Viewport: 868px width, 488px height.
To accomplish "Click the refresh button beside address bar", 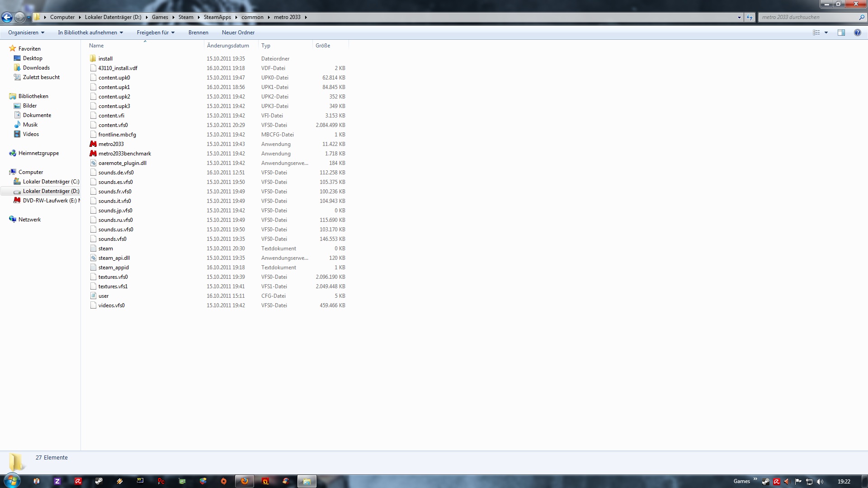I will [750, 17].
